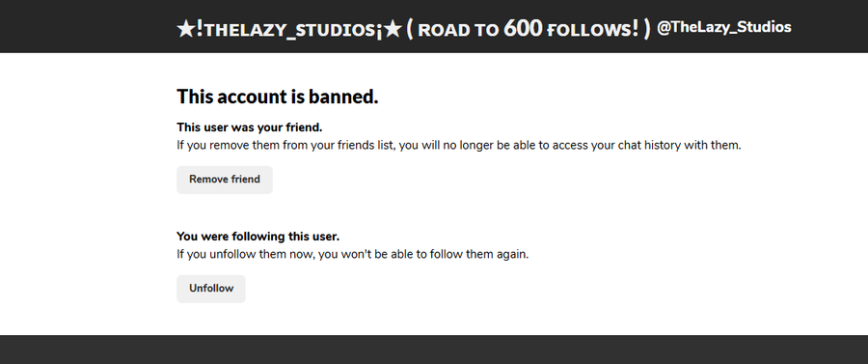
Task: Click the dark footer bar
Action: (434, 350)
